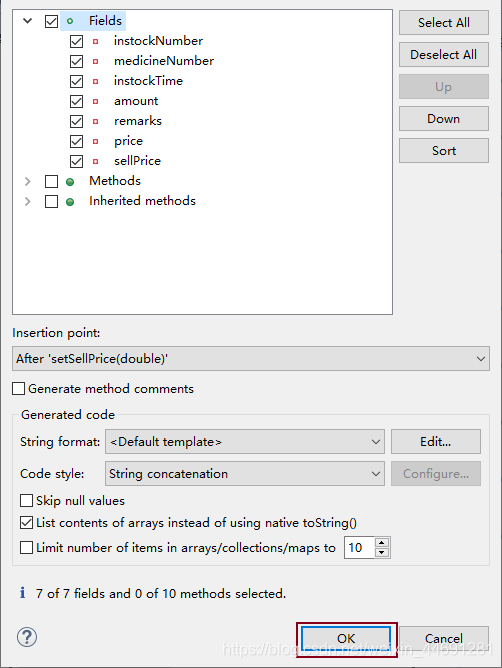Click the blue info icon in status line
Viewport: 502px width, 668px height.
coord(23,593)
